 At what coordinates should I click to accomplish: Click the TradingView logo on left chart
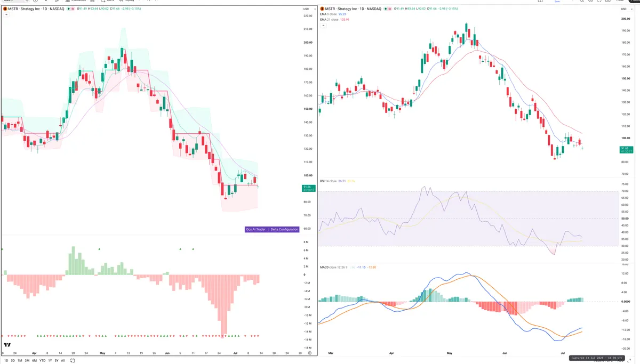7,345
